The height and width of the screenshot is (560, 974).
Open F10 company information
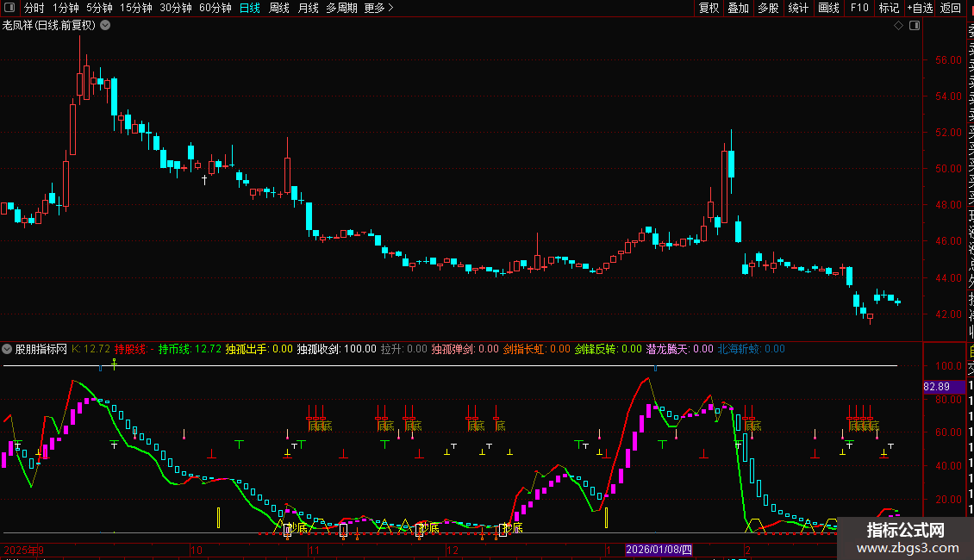(x=859, y=8)
